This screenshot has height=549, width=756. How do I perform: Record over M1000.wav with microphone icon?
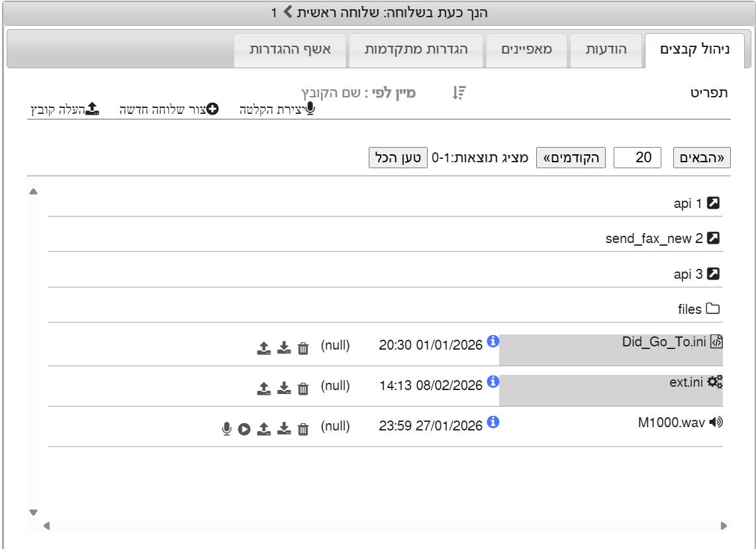[x=226, y=429]
